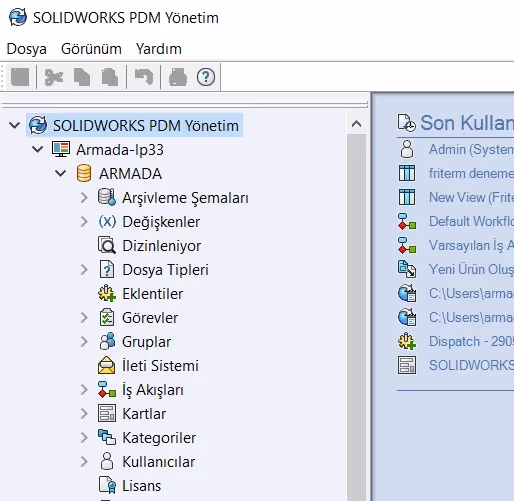Select Eklentiler in the tree
This screenshot has height=501, width=514.
(x=153, y=294)
